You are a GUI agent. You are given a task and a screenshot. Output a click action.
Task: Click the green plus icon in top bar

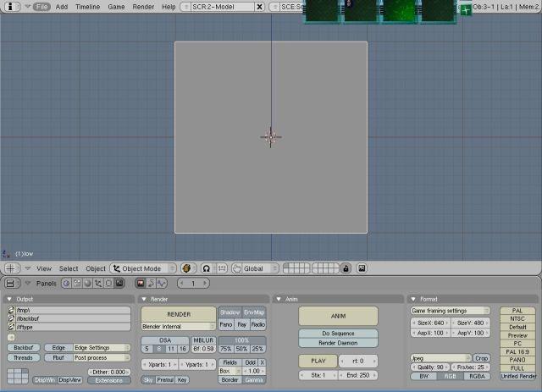pos(466,9)
